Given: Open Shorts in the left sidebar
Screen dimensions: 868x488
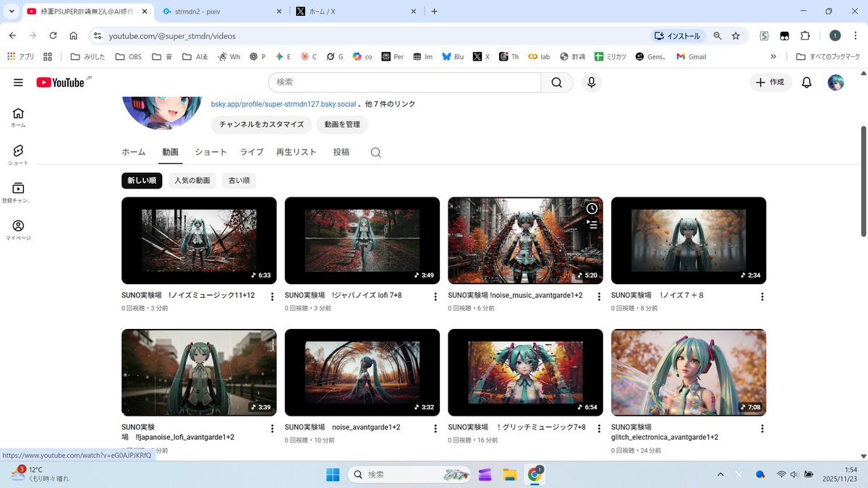Looking at the screenshot, I should (18, 154).
